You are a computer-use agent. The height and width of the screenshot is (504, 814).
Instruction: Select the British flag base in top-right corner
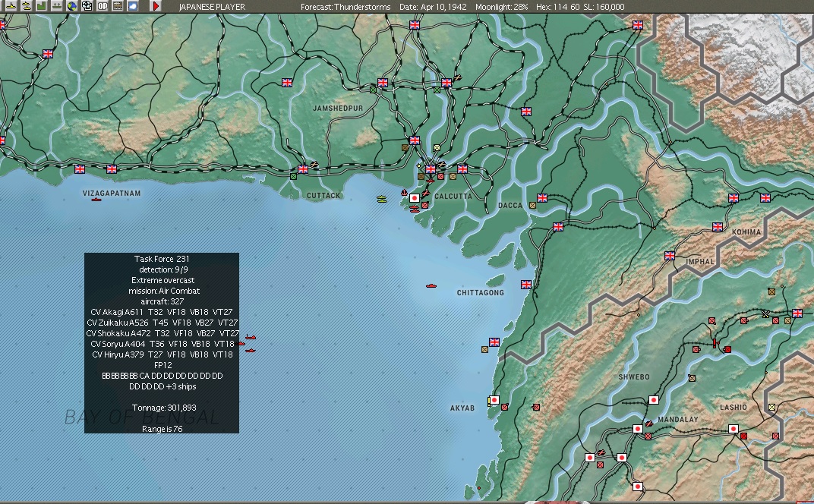[638, 25]
